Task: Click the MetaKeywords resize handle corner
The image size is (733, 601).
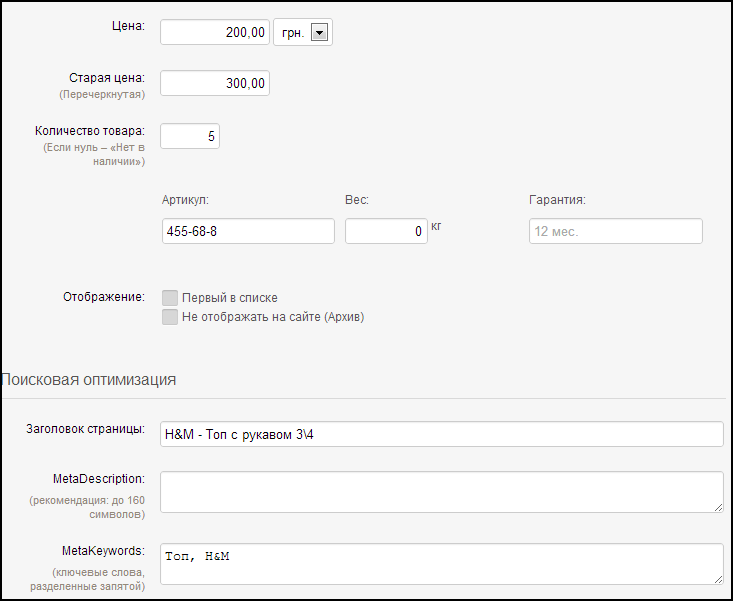Action: (x=719, y=580)
